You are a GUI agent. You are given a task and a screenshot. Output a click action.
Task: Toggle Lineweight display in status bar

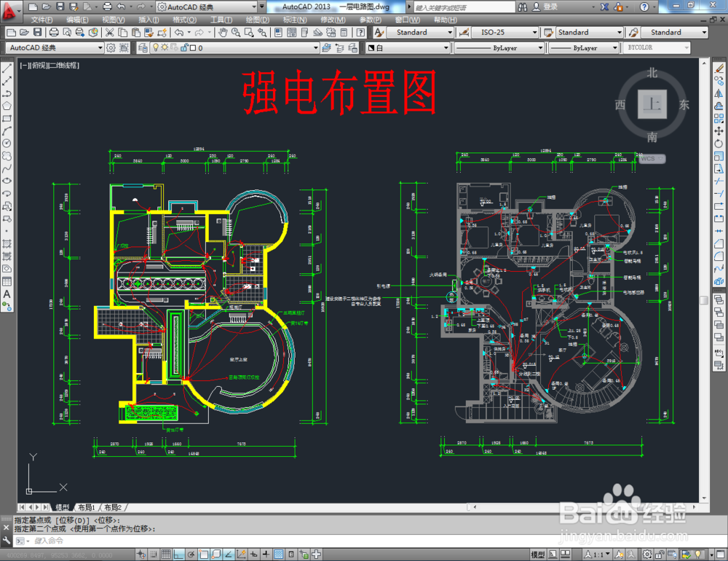coord(266,554)
